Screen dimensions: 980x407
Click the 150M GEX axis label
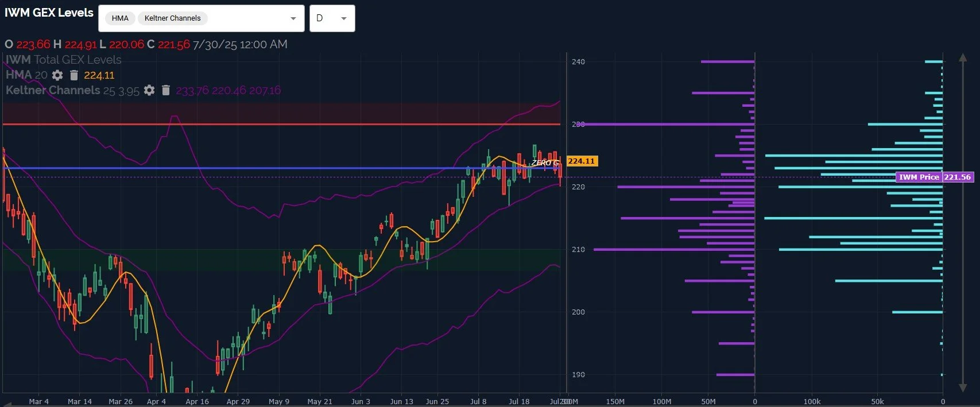pyautogui.click(x=615, y=401)
